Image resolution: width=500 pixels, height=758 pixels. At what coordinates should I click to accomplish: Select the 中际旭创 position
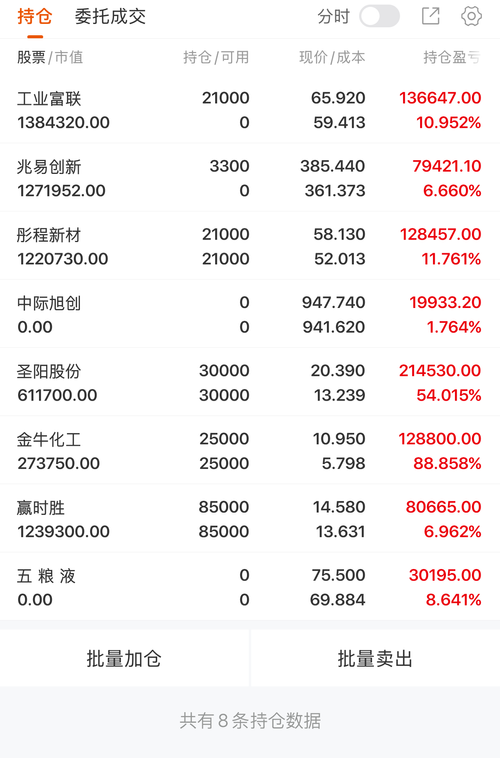tap(250, 314)
